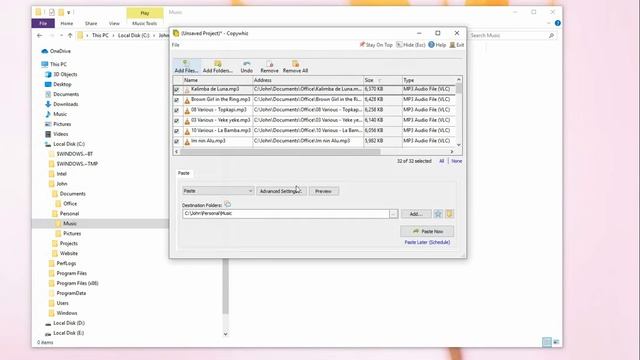Click the Destination Folders path field

[x=286, y=214]
